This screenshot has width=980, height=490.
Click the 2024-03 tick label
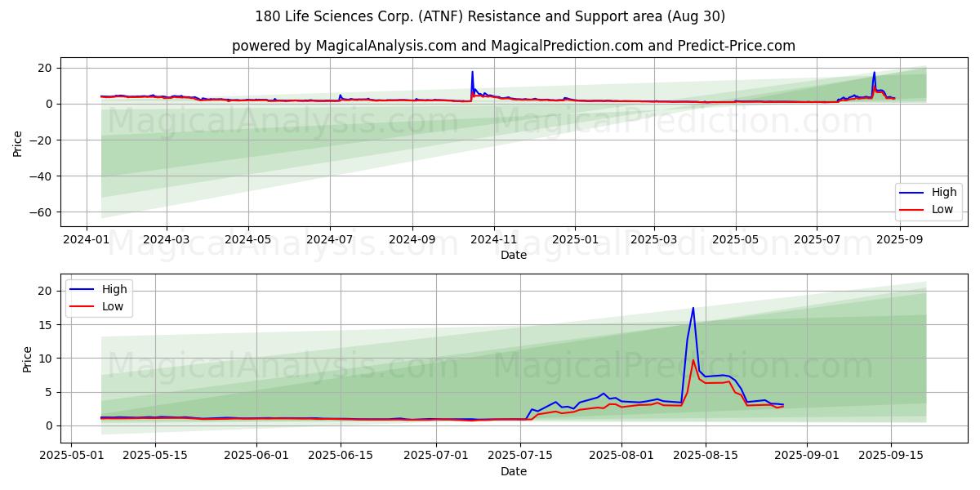(167, 240)
